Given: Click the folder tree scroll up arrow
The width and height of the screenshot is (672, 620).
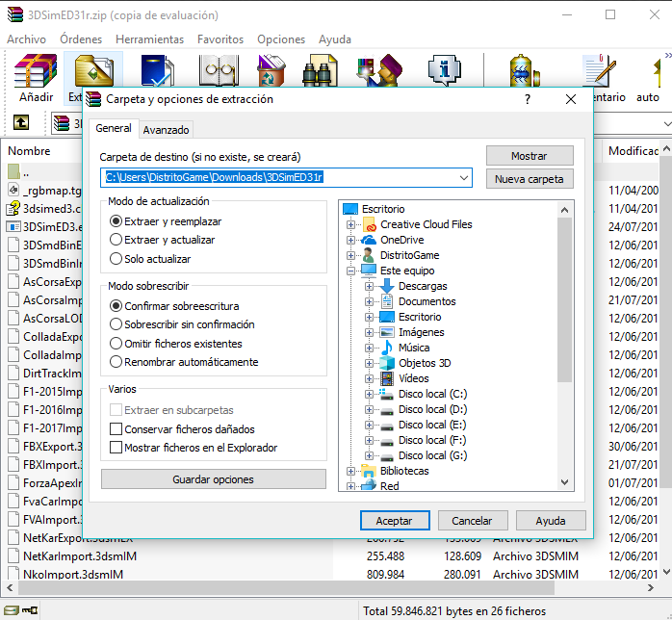Looking at the screenshot, I should (564, 210).
